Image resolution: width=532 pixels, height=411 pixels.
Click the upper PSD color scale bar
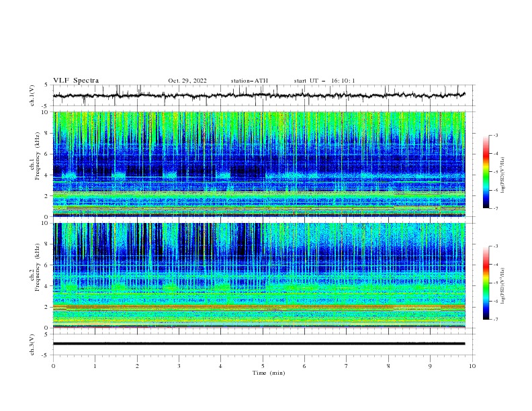pyautogui.click(x=486, y=172)
